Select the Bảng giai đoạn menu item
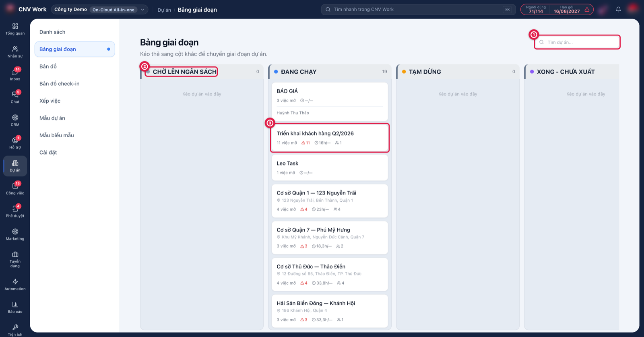Screen dimensions: 644x337 point(74,49)
